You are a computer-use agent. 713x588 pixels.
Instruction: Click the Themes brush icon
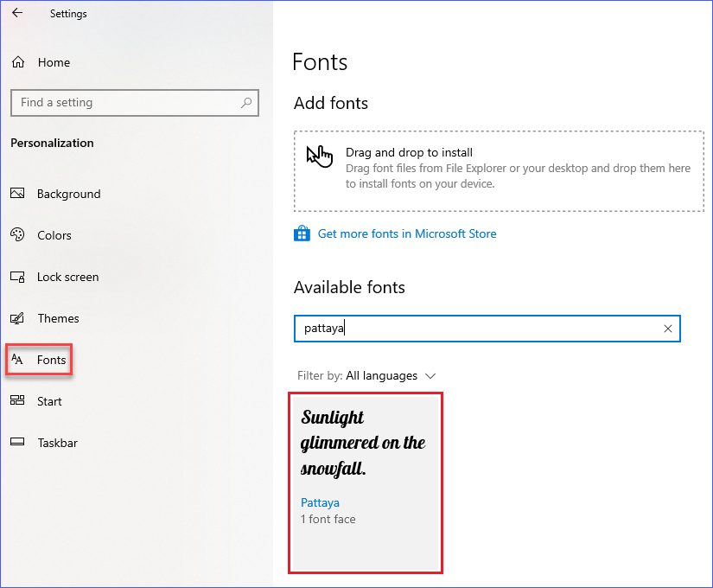click(x=17, y=318)
